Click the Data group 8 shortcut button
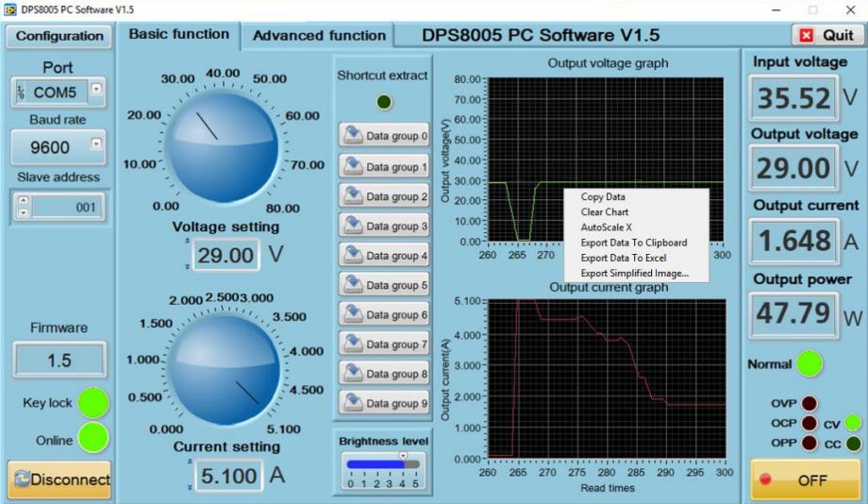The image size is (868, 504). tap(384, 374)
